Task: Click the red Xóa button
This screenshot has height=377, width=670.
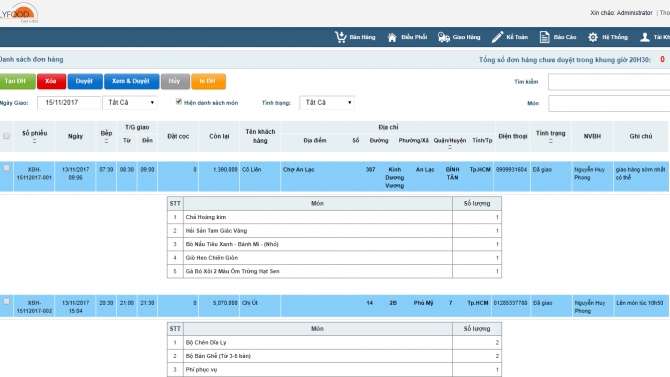Action: click(51, 81)
